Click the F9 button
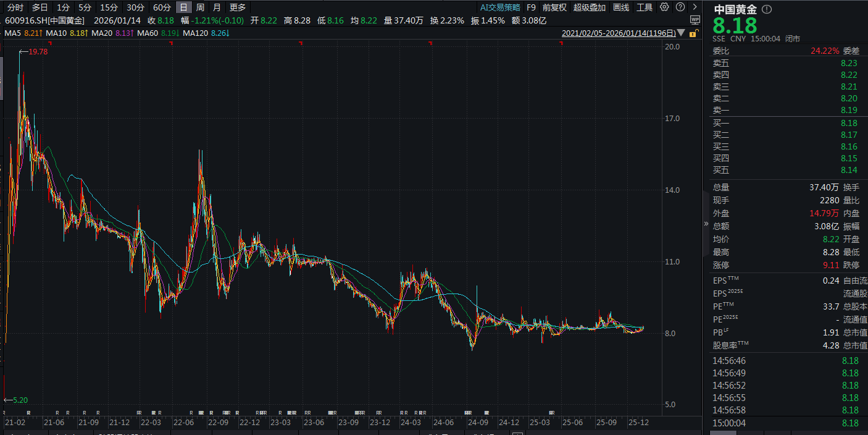 pos(531,7)
